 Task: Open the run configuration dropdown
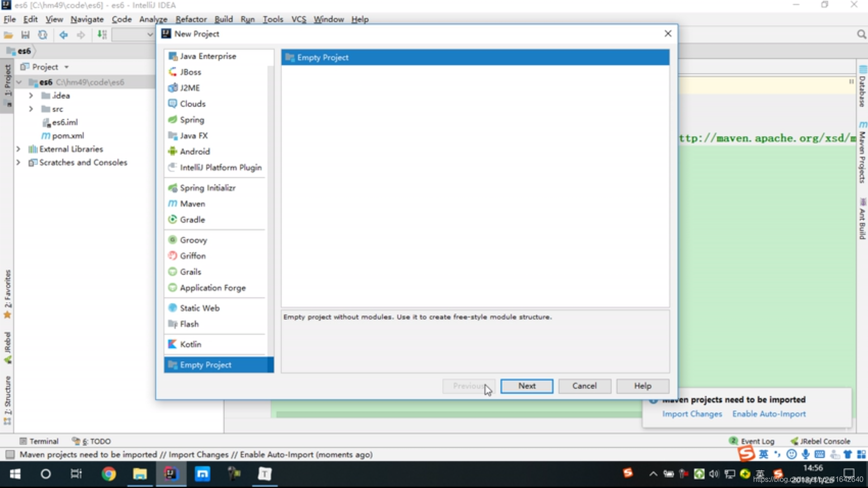coord(133,35)
